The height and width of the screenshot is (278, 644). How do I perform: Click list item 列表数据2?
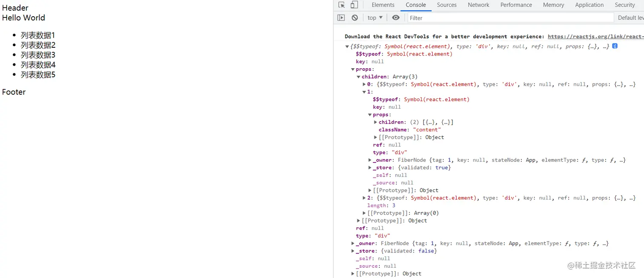point(38,45)
